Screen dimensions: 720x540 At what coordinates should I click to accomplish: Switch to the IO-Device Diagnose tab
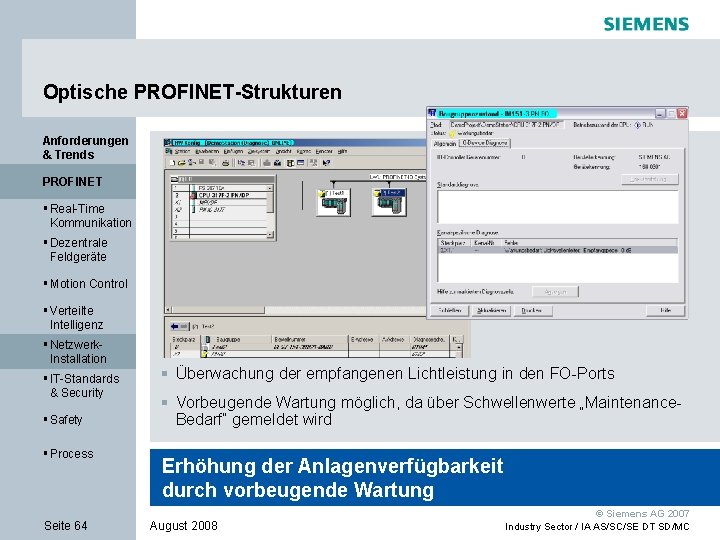[484, 143]
